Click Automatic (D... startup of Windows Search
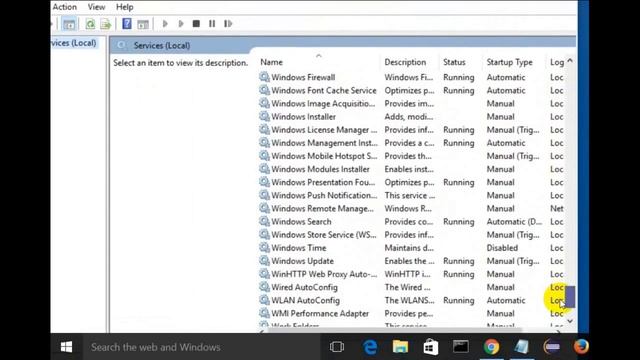This screenshot has height=360, width=640. click(x=514, y=222)
